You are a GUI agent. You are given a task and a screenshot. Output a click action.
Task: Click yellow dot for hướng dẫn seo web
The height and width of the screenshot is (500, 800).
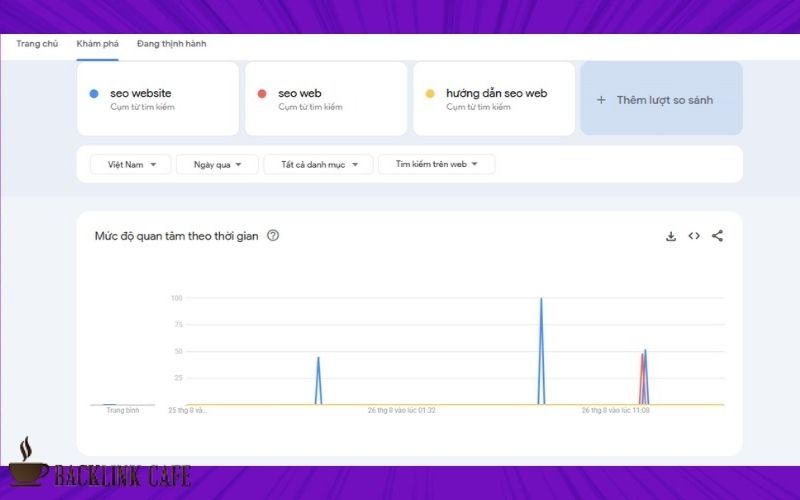(430, 93)
